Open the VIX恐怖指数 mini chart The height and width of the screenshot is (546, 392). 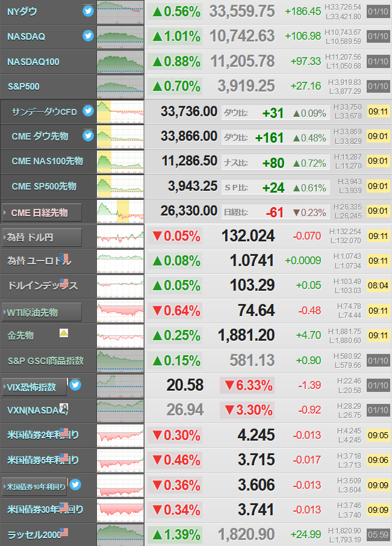point(120,385)
